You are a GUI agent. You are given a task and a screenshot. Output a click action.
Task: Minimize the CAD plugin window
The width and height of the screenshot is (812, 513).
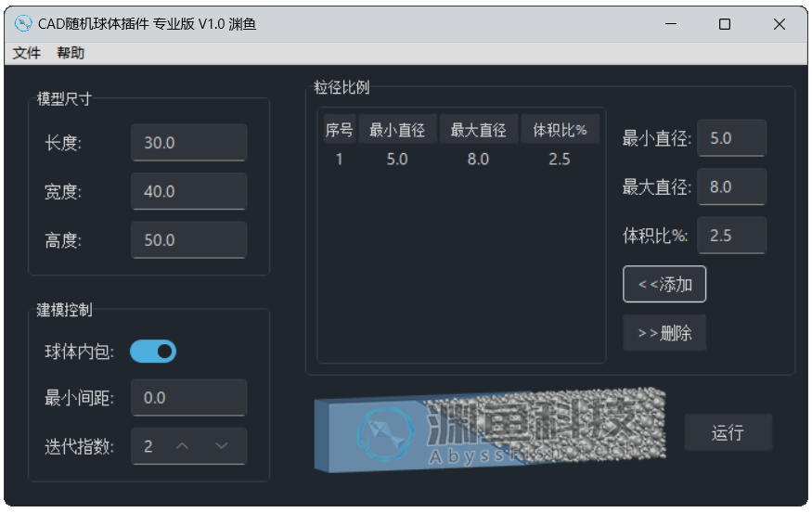pos(671,24)
